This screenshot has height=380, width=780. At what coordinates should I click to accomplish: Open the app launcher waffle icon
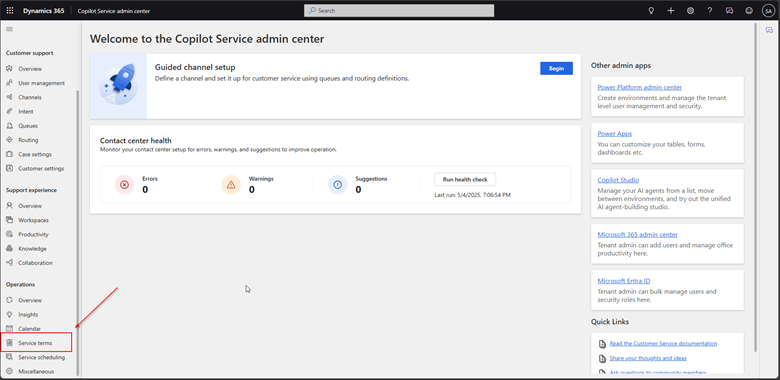click(x=10, y=10)
